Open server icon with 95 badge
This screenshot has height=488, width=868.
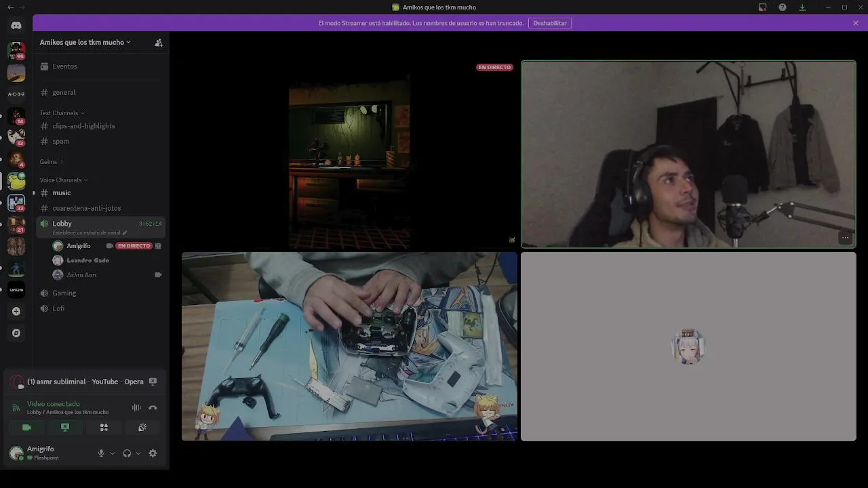16,50
